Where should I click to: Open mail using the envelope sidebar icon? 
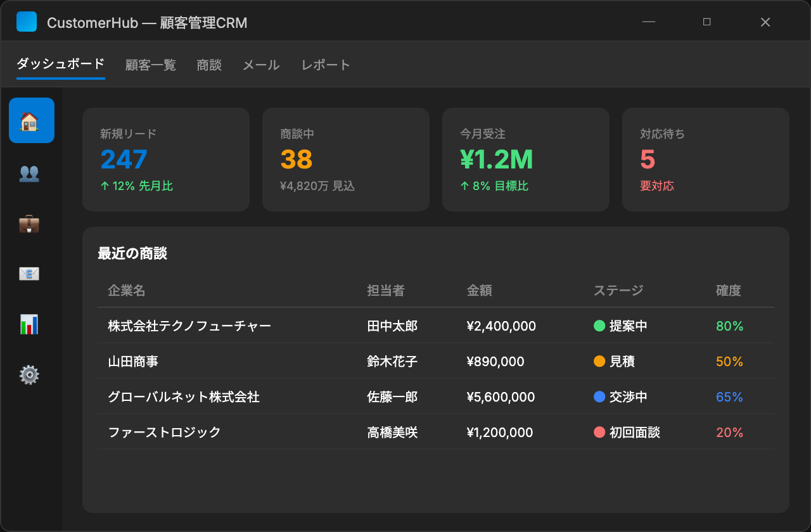(x=29, y=274)
